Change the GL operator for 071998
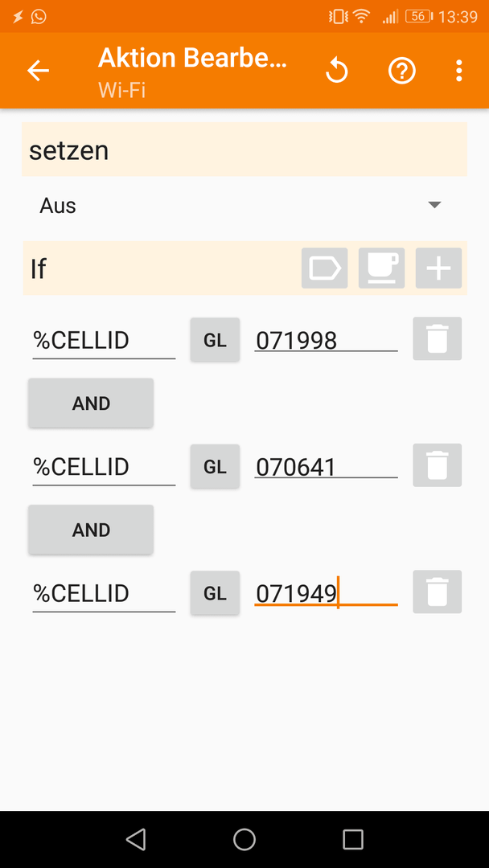The width and height of the screenshot is (489, 868). [x=215, y=340]
